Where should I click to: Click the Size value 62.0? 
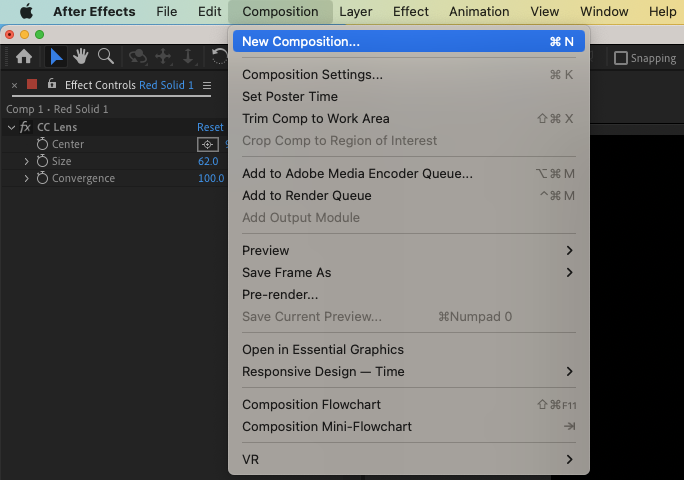click(x=208, y=161)
